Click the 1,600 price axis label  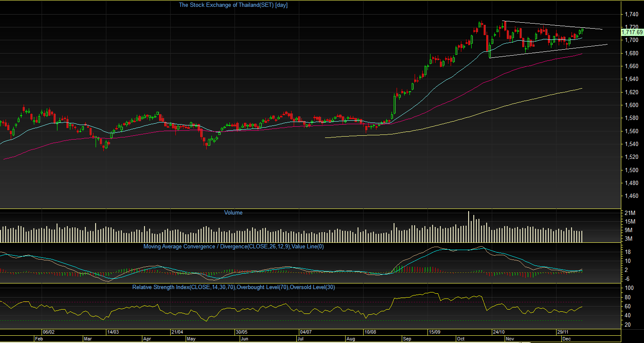(x=631, y=105)
